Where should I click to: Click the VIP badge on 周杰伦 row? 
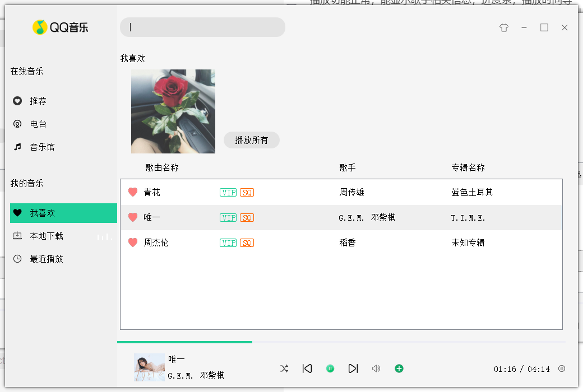coord(228,243)
